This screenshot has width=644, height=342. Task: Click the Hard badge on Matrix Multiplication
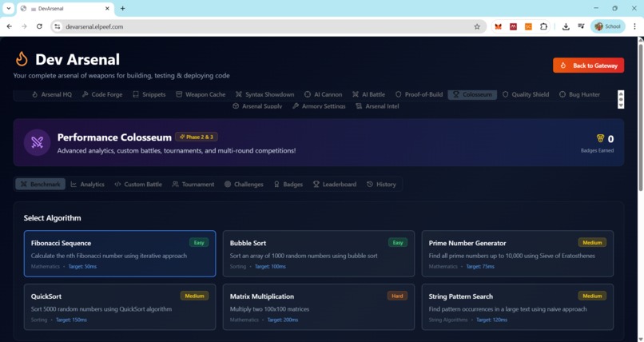click(x=397, y=296)
